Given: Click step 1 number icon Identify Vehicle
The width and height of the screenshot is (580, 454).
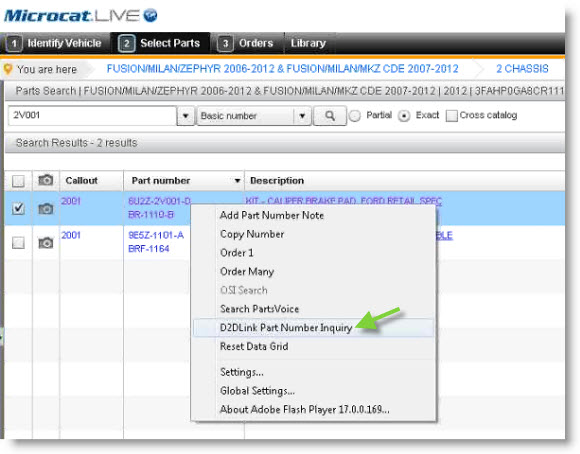Looking at the screenshot, I should (x=14, y=43).
